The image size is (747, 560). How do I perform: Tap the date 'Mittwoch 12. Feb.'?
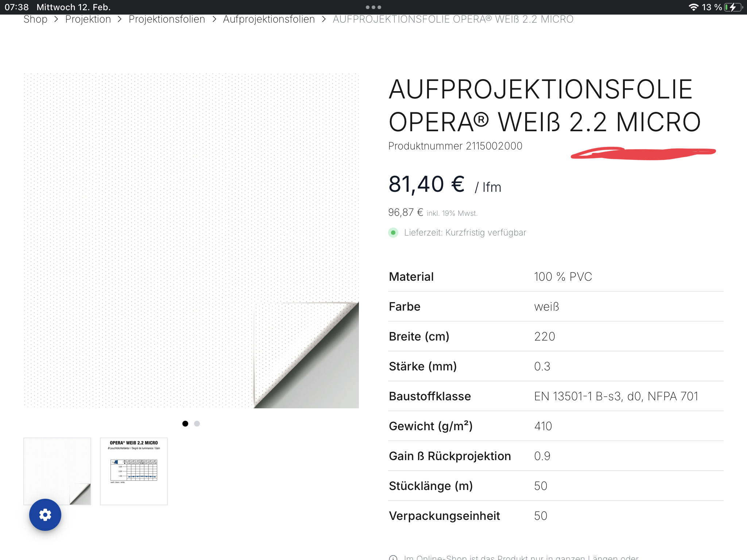pyautogui.click(x=73, y=7)
